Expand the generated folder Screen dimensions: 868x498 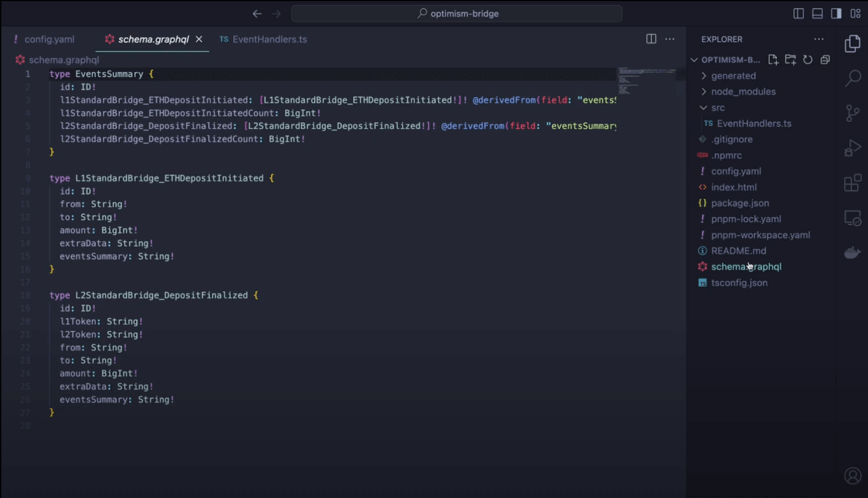click(733, 75)
